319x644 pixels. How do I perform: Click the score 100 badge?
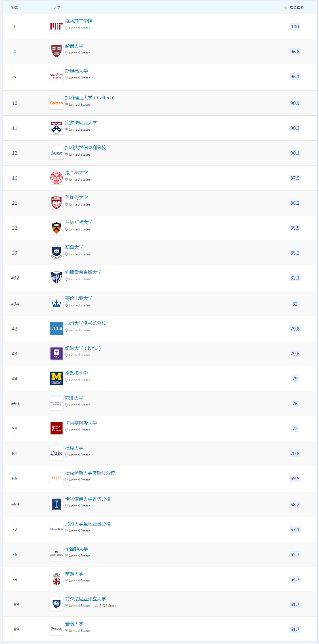[295, 27]
